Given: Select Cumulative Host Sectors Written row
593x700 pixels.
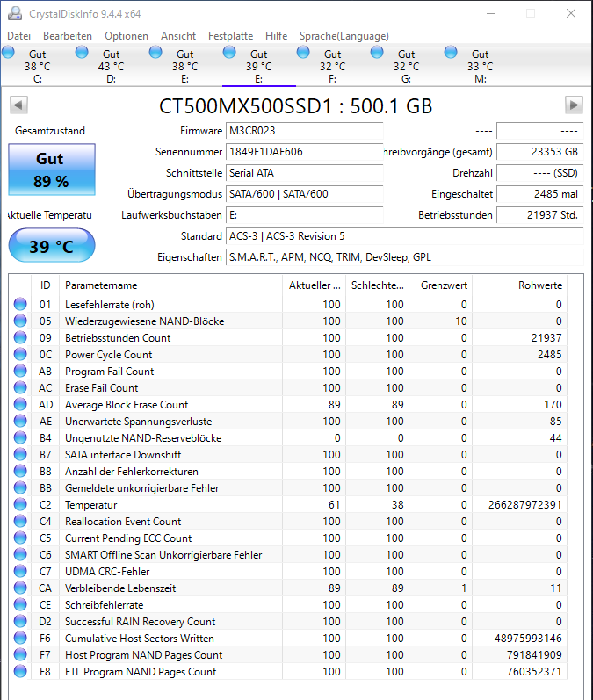Looking at the screenshot, I should tap(288, 638).
